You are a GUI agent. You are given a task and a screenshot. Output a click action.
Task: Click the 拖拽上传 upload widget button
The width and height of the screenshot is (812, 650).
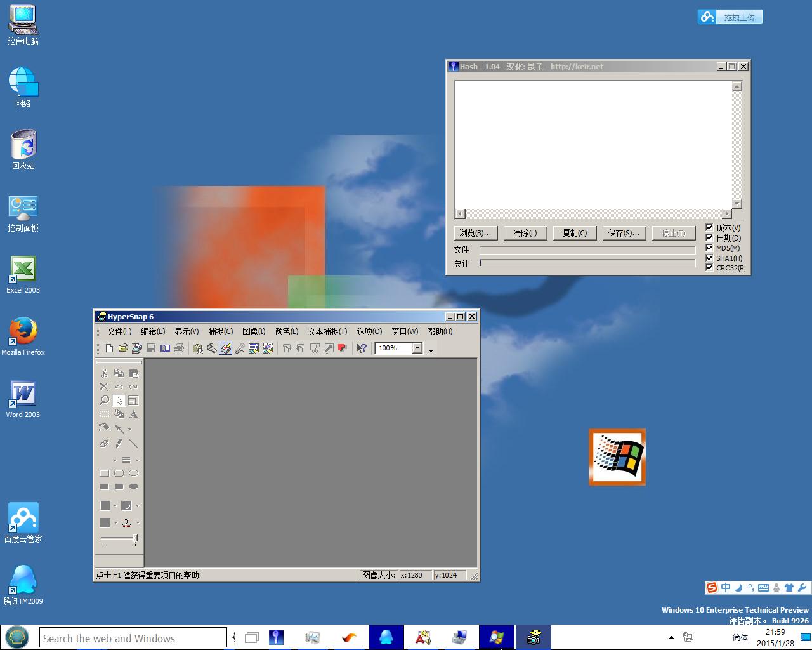(x=730, y=17)
